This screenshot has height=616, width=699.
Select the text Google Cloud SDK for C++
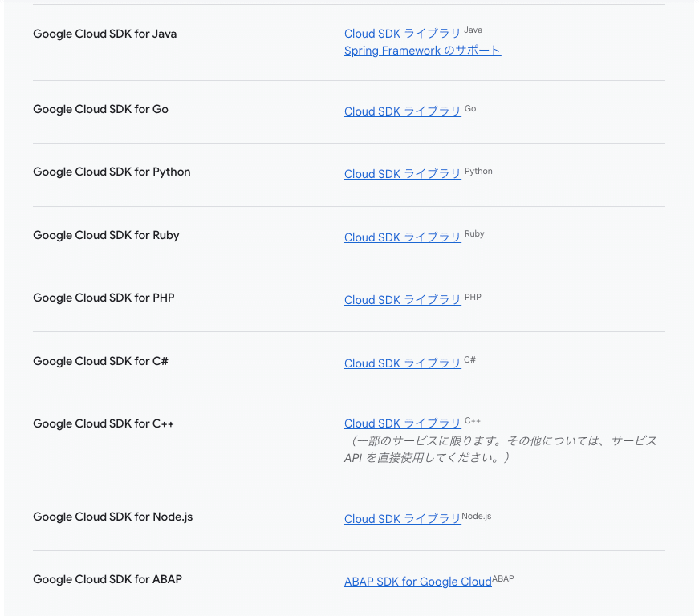[x=104, y=423]
